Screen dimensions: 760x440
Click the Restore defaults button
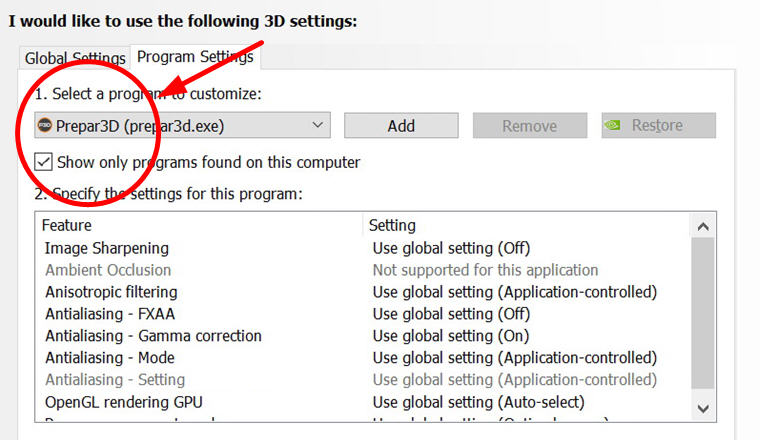tap(658, 125)
